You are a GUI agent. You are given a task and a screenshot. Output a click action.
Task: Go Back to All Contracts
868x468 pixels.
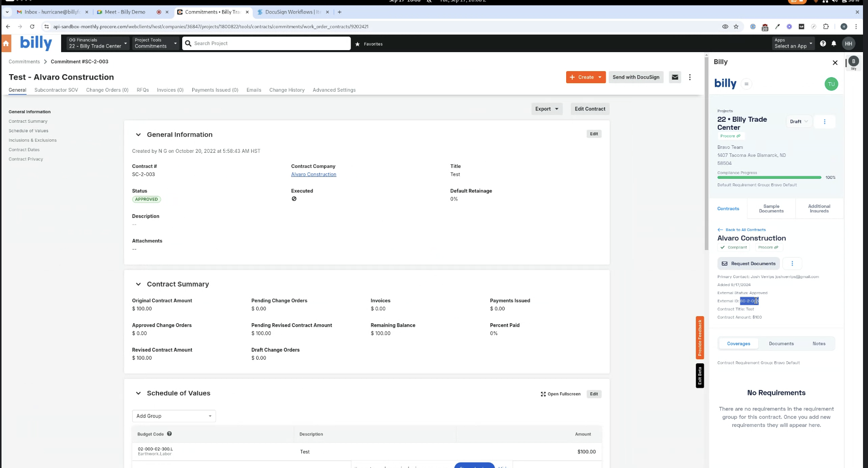(741, 229)
